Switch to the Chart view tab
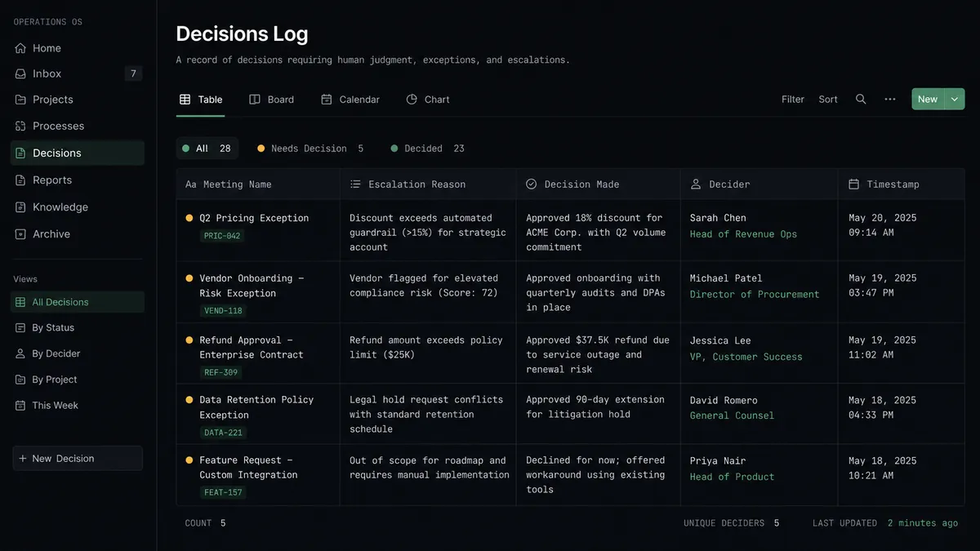980x551 pixels. [x=428, y=100]
